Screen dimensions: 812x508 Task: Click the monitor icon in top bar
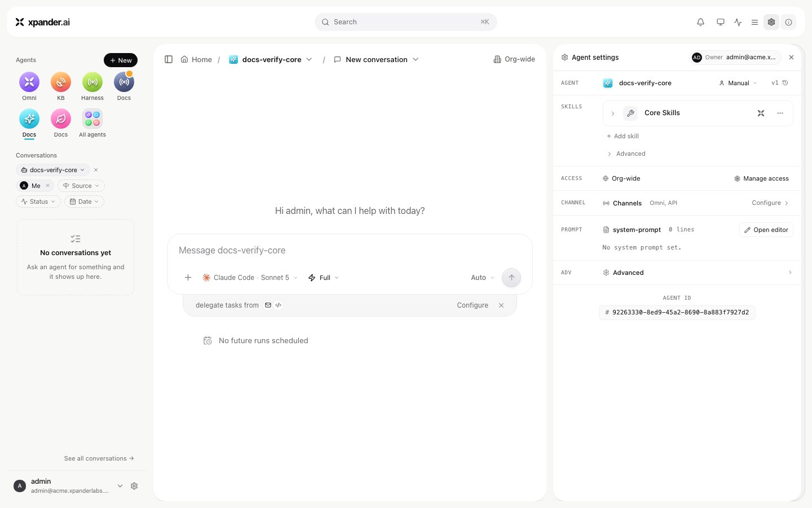pyautogui.click(x=721, y=22)
